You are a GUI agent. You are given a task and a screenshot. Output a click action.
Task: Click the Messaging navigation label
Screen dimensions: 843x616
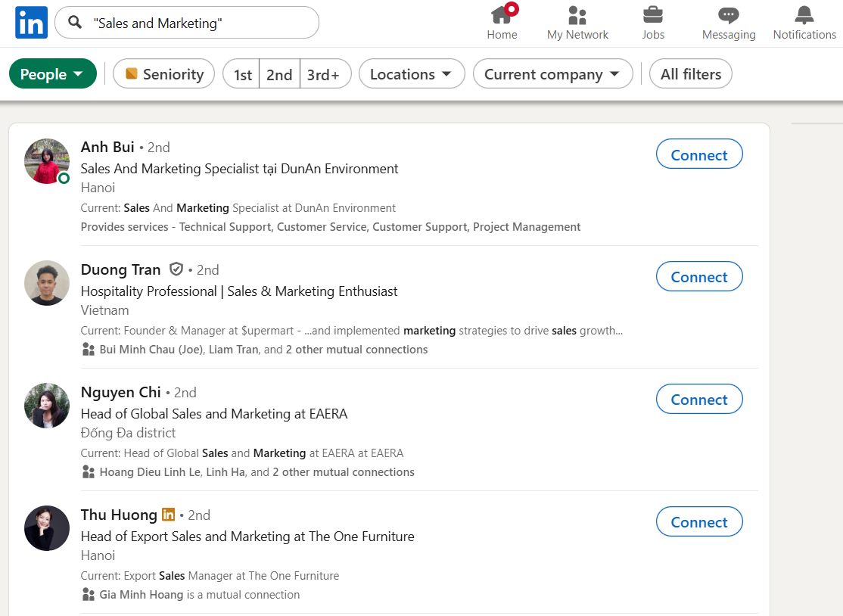(x=729, y=34)
